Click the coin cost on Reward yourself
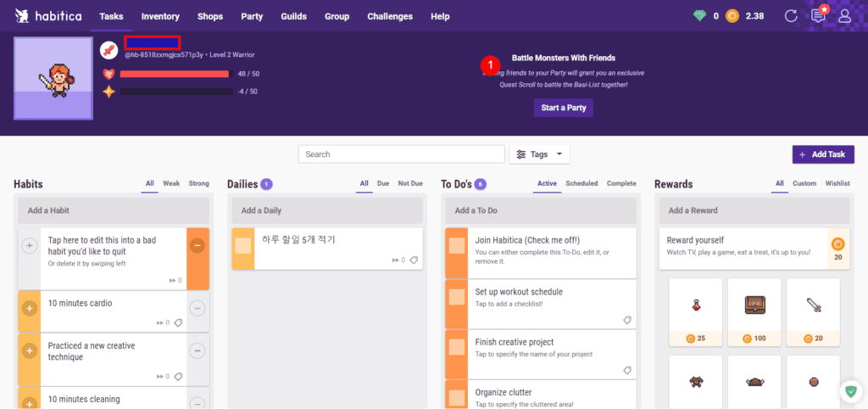Screen dimensions: 868x409 click(838, 249)
